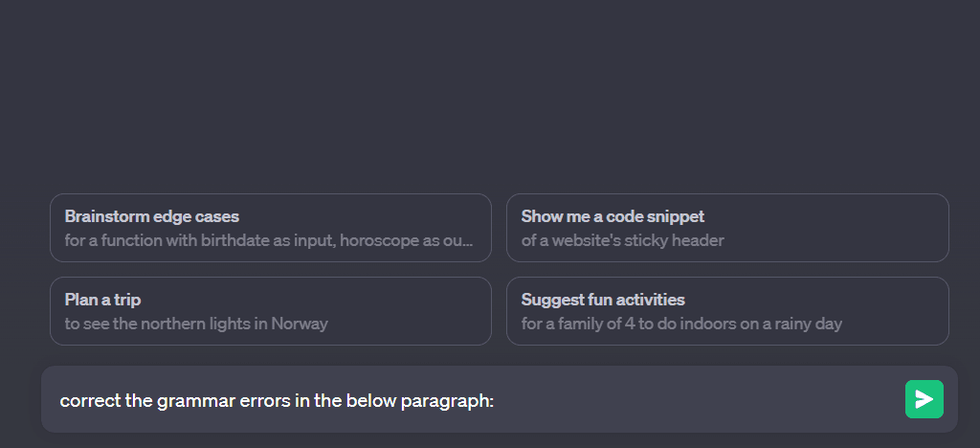Screen dimensions: 980x448
Task: Click 'to see the northern lights in Norway' text
Action: click(196, 324)
